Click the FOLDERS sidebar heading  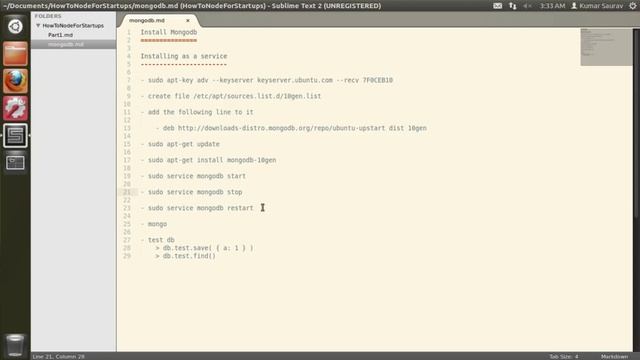(48, 16)
